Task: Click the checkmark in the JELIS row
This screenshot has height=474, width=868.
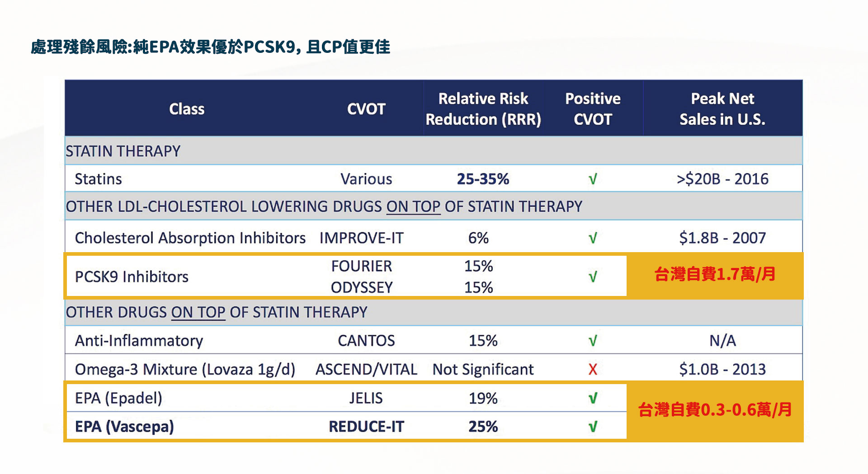Action: point(593,399)
